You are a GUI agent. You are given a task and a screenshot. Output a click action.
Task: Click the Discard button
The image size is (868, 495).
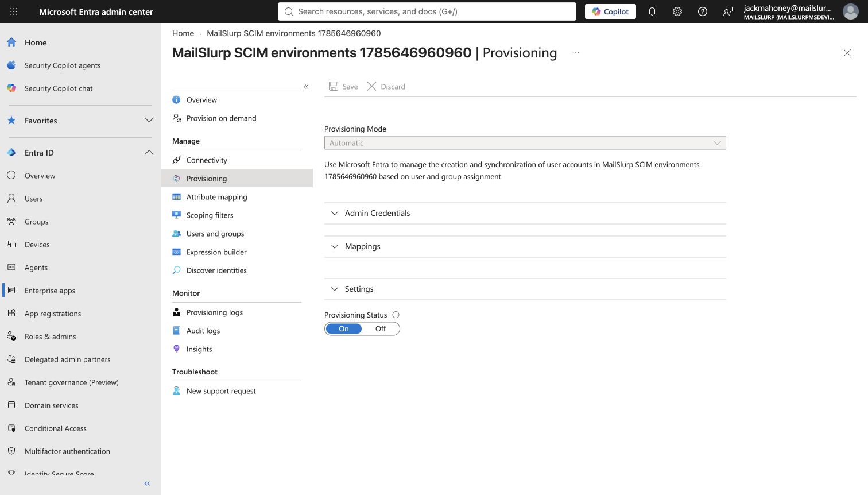[x=386, y=87]
